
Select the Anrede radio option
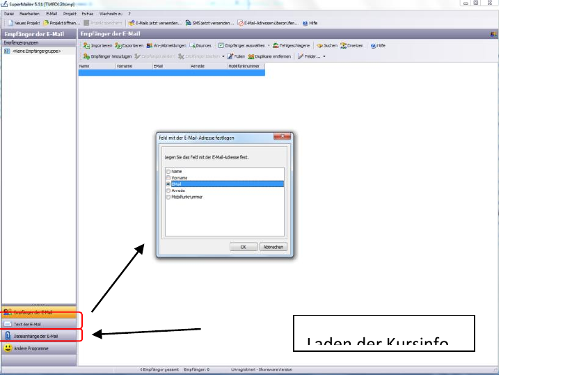168,191
